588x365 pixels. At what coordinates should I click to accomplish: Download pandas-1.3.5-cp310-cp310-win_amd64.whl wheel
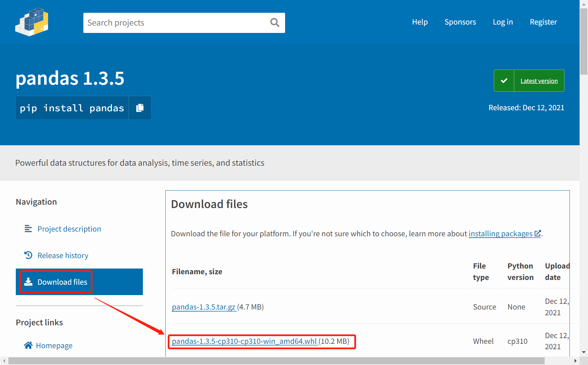pos(244,341)
